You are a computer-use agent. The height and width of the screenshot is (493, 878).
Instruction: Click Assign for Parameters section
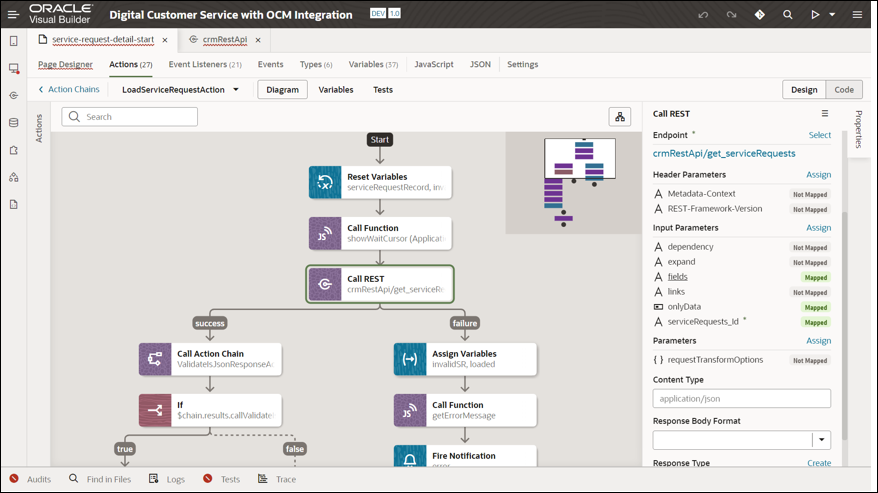[x=819, y=341]
